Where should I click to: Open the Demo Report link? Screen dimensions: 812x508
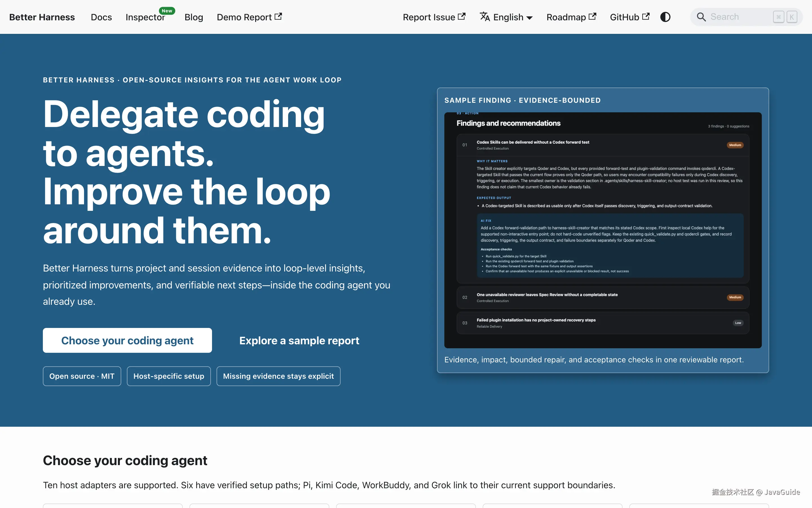coord(249,17)
